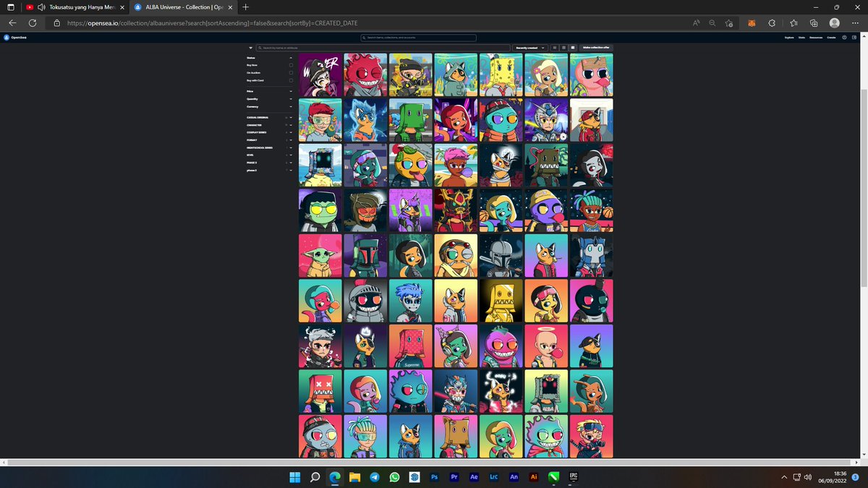Open After Effects from the taskbar
Image resolution: width=868 pixels, height=488 pixels.
click(x=474, y=477)
